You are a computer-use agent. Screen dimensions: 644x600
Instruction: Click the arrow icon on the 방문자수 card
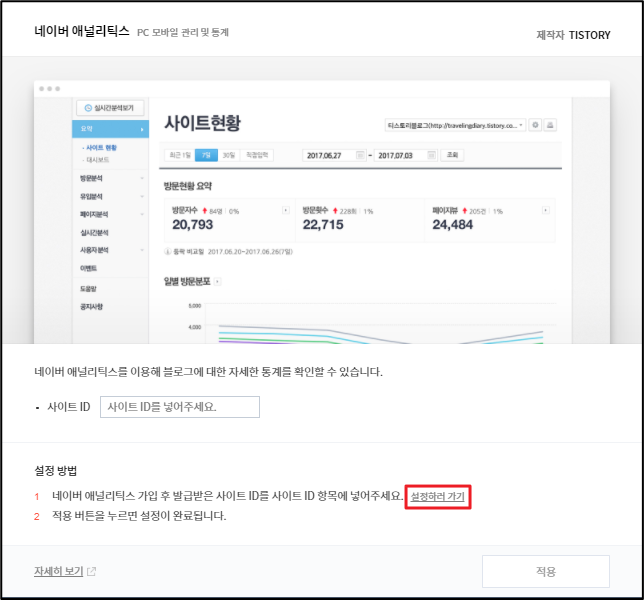pyautogui.click(x=286, y=211)
